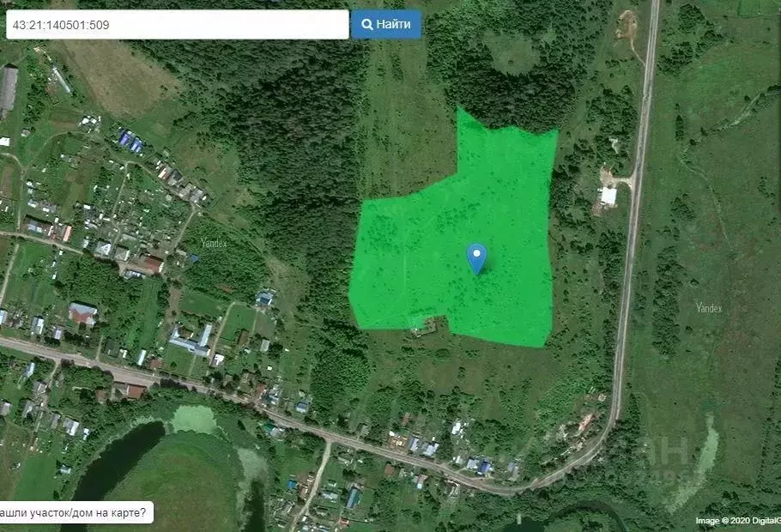This screenshot has height=532, width=781.
Task: Click the light-green algae patch above the pond
Action: click(193, 420)
